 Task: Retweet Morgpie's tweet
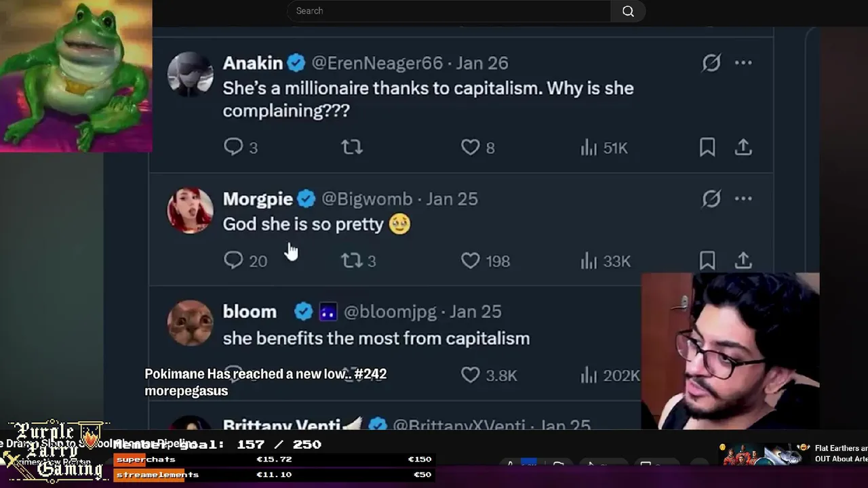351,260
